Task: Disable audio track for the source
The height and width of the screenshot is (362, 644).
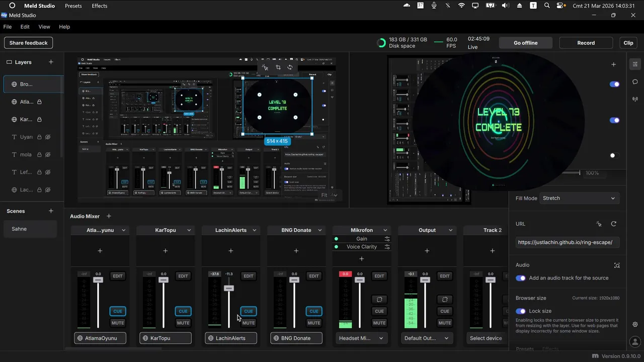Action: [x=521, y=278]
